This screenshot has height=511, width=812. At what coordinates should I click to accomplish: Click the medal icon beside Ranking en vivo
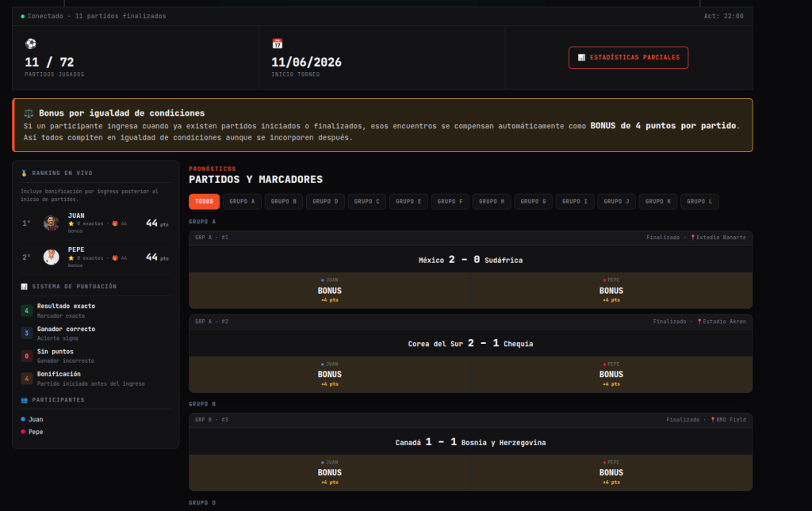click(24, 174)
